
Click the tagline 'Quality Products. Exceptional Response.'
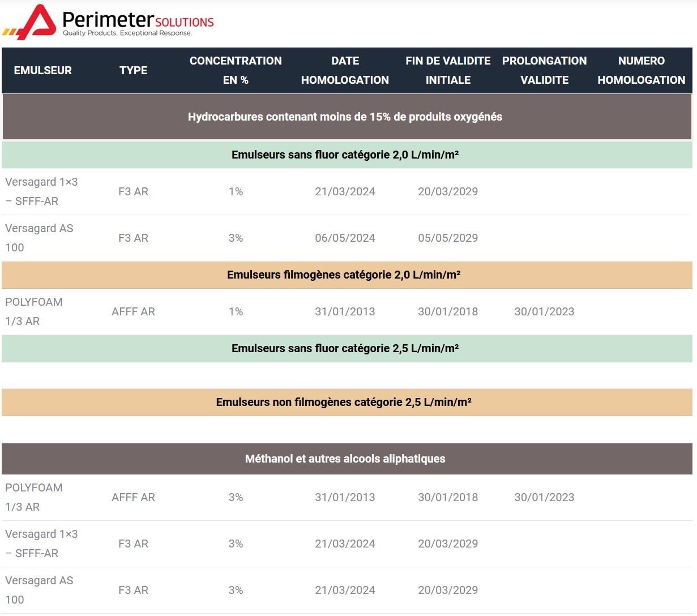pyautogui.click(x=127, y=33)
